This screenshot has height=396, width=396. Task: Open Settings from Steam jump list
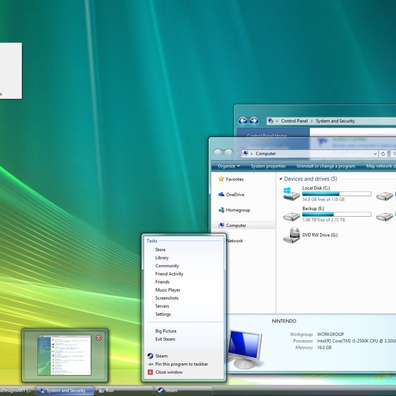(x=163, y=314)
